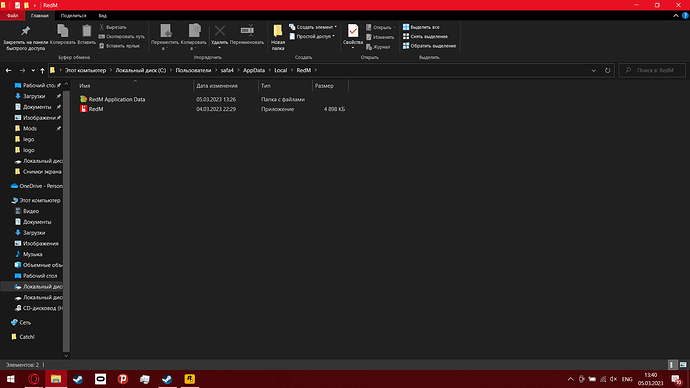Select Видео under Этот компьютер
The height and width of the screenshot is (388, 690).
(x=27, y=211)
